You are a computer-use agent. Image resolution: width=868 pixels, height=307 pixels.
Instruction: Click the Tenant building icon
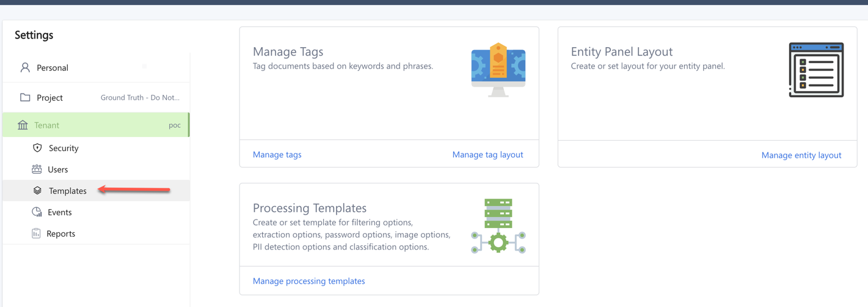click(x=23, y=125)
